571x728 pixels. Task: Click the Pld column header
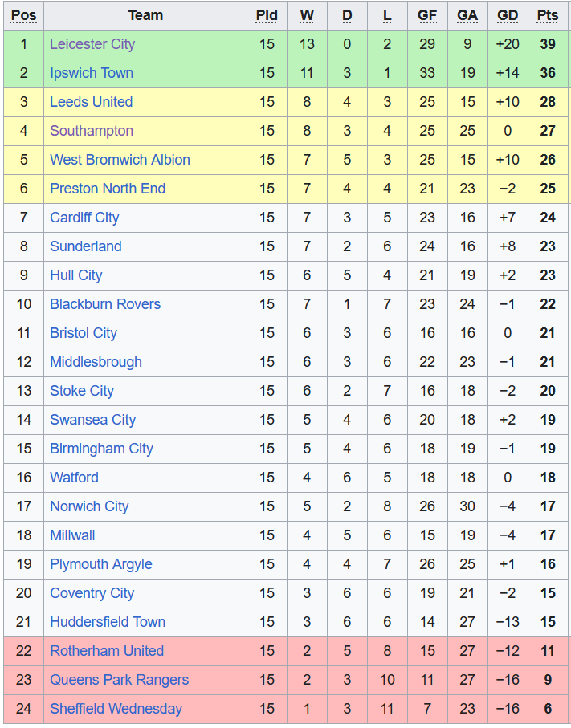267,15
